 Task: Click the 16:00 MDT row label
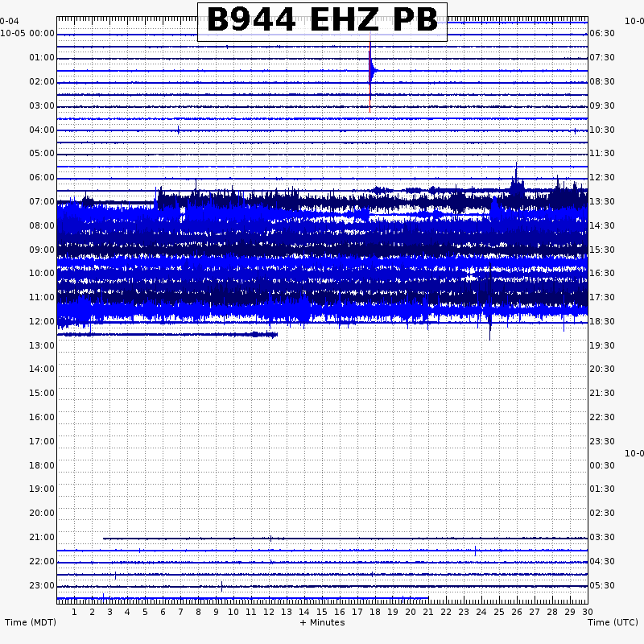[x=42, y=417]
